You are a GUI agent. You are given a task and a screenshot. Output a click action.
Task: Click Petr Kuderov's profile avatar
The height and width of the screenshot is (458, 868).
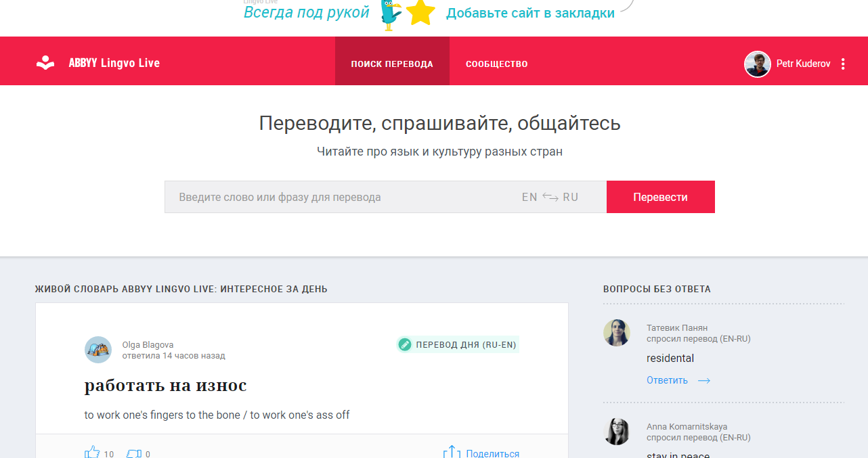[x=758, y=64]
